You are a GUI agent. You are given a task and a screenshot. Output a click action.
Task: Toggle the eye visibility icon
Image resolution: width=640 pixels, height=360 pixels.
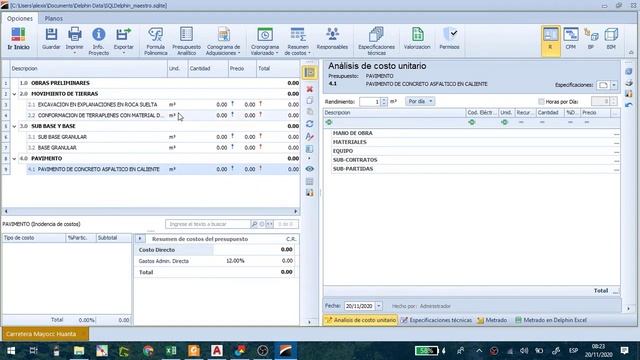point(310,169)
